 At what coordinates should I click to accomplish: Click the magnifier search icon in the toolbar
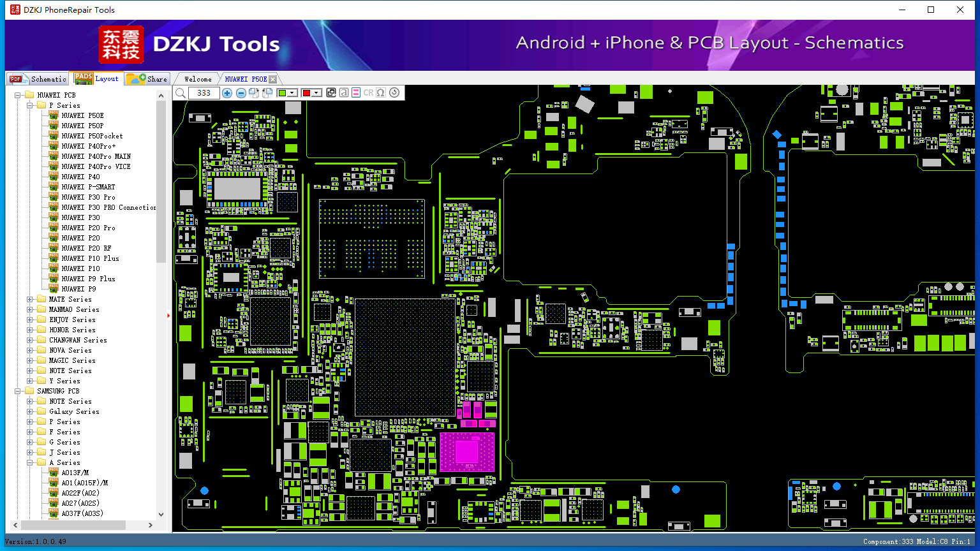coord(181,93)
